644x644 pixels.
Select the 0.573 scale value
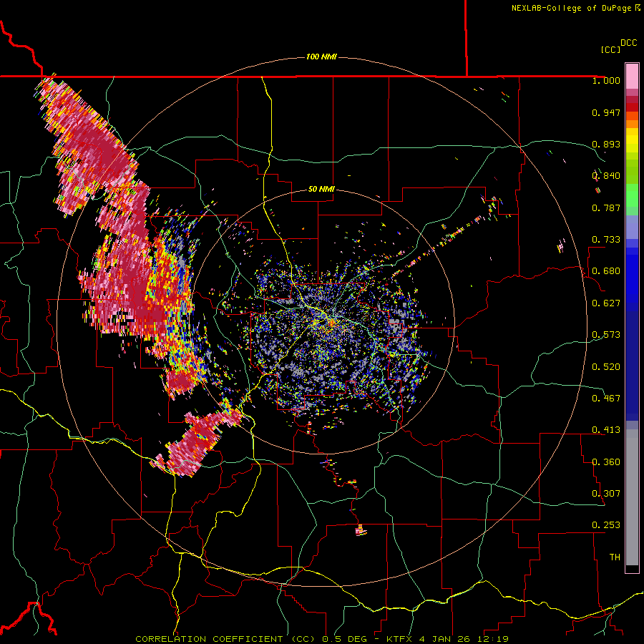coord(606,335)
